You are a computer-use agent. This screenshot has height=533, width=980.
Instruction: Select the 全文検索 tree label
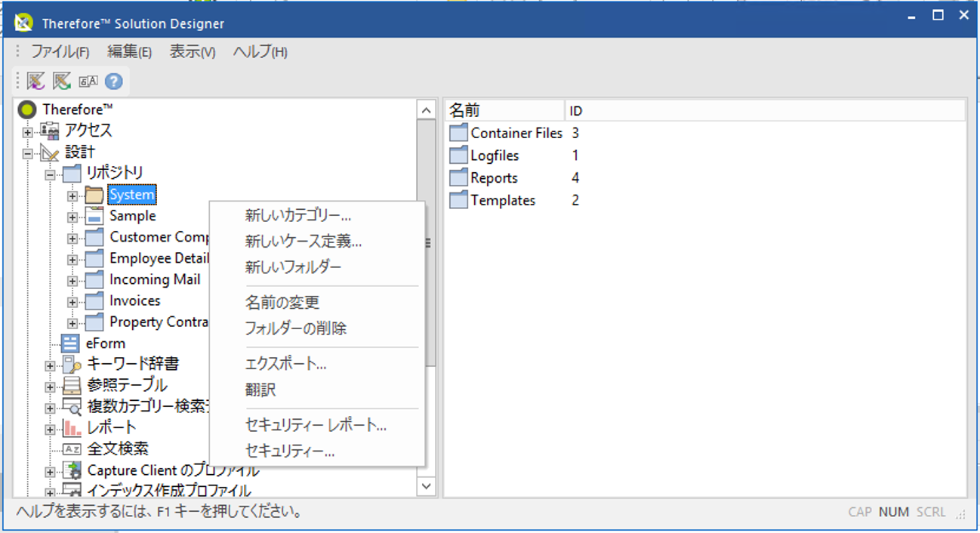click(x=117, y=449)
